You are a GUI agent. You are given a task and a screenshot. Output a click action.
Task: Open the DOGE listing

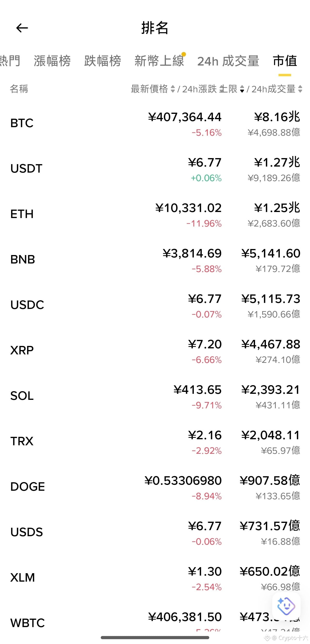click(x=155, y=487)
